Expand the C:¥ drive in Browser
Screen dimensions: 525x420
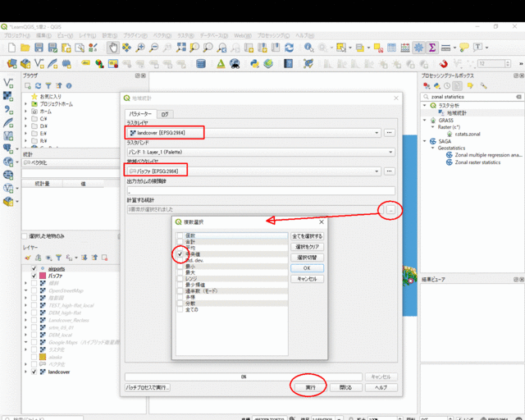[25, 119]
